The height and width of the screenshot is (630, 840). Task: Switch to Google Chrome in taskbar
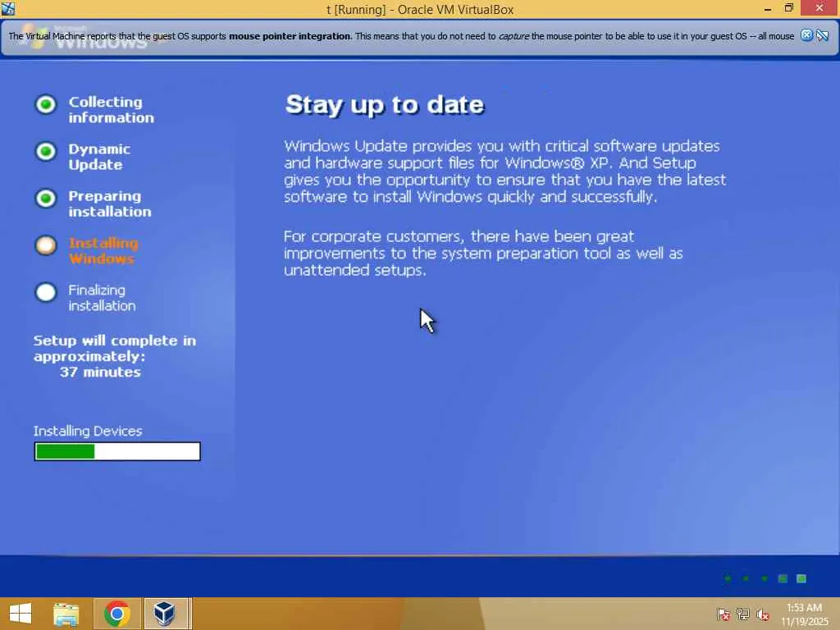[117, 614]
